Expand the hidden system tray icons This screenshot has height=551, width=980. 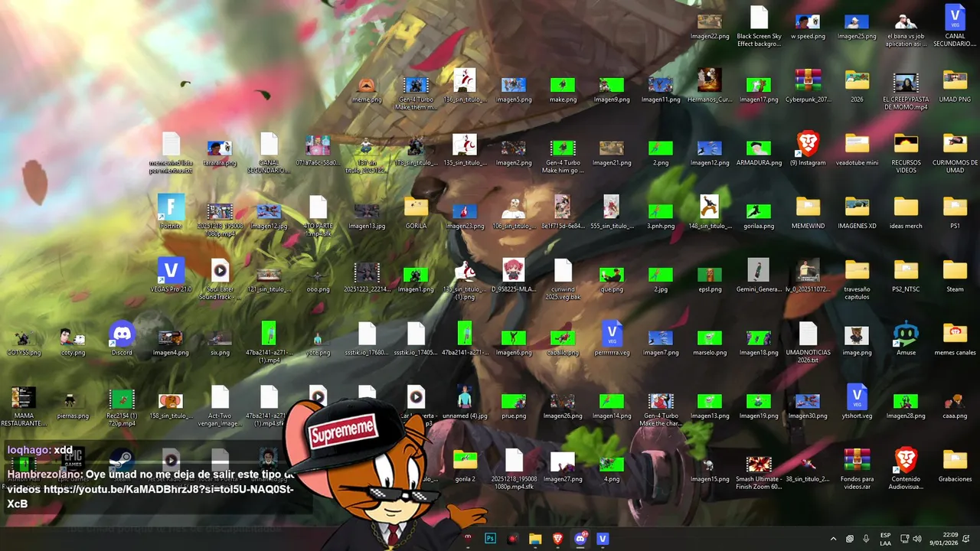(833, 539)
